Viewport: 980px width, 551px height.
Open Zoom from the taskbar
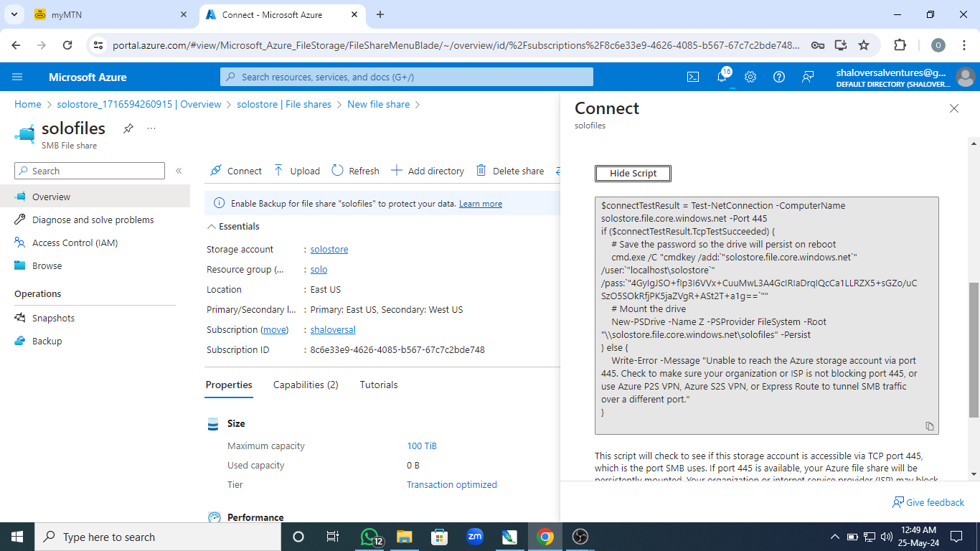[474, 537]
